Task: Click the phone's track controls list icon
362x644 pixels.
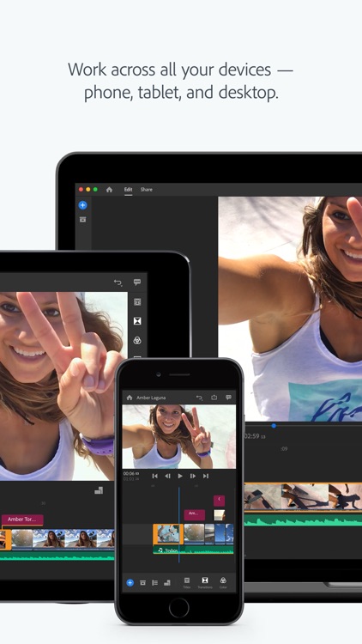Action: [x=154, y=582]
